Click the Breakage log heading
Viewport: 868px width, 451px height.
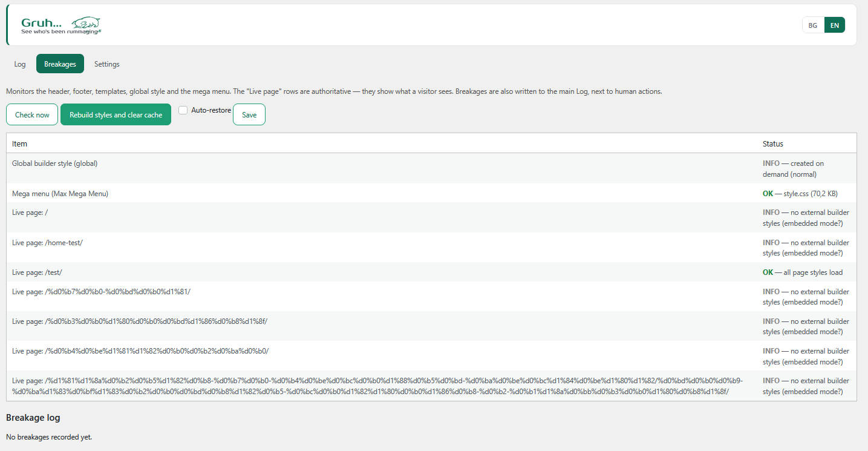33,418
